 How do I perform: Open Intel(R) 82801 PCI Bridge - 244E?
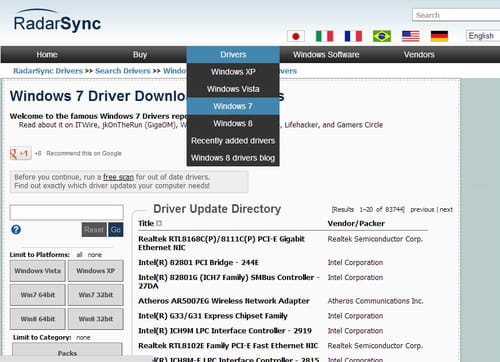199,262
